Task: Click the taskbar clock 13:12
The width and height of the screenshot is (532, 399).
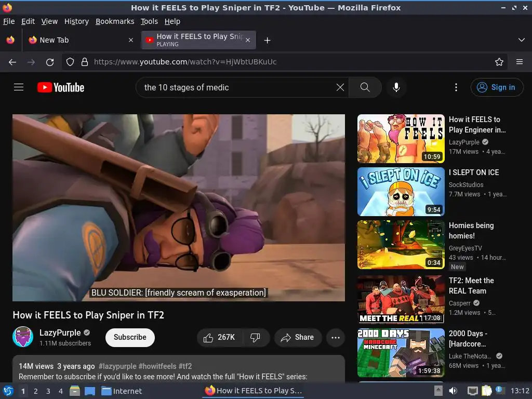Action: 520,391
